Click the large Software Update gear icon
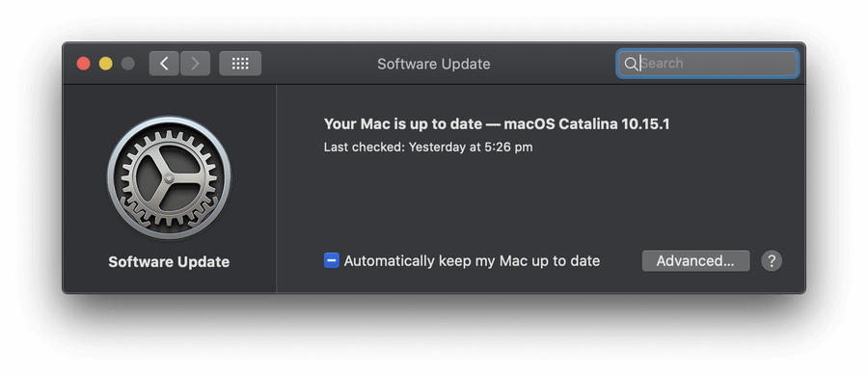868x376 pixels. coord(169,177)
